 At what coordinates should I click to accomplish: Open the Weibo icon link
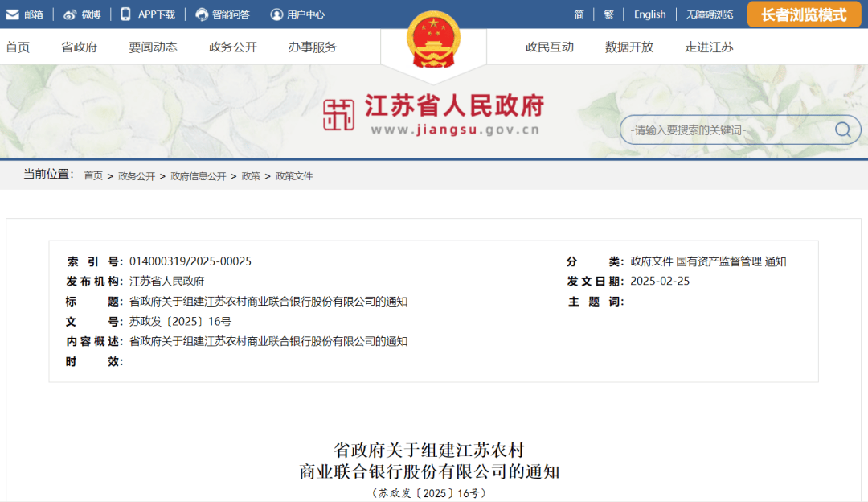pyautogui.click(x=70, y=14)
